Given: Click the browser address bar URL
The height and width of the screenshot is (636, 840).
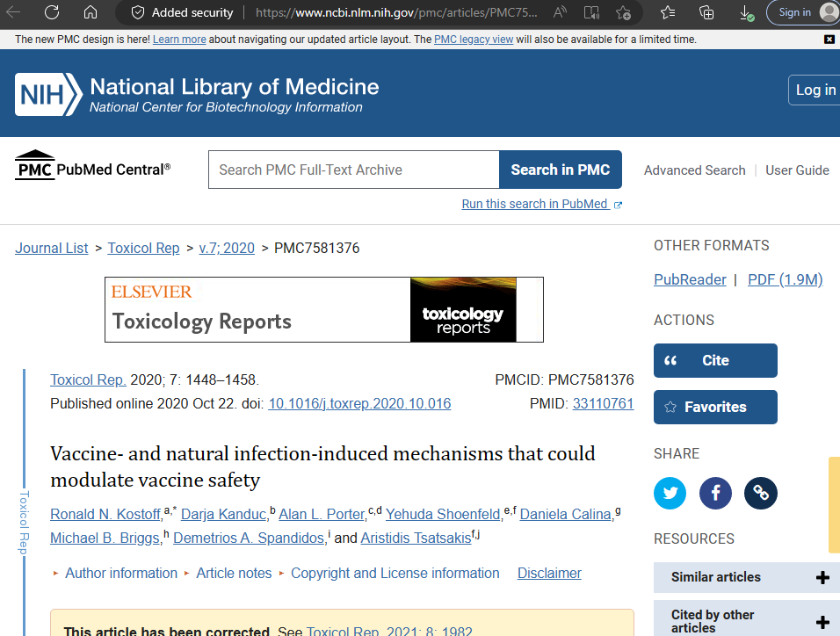Looking at the screenshot, I should pos(396,12).
